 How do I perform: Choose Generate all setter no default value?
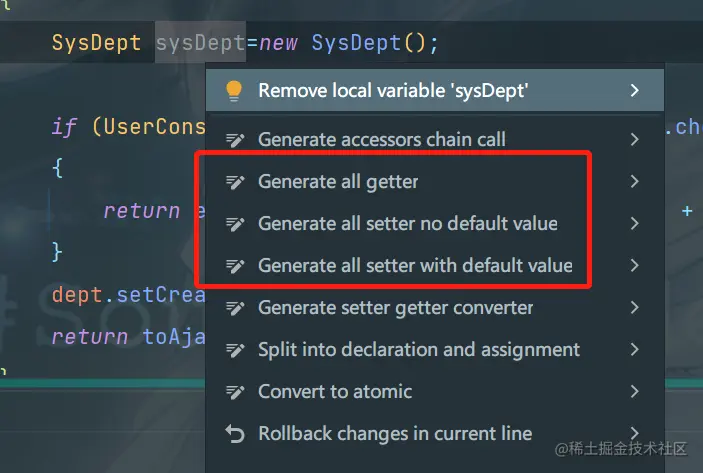click(x=407, y=224)
